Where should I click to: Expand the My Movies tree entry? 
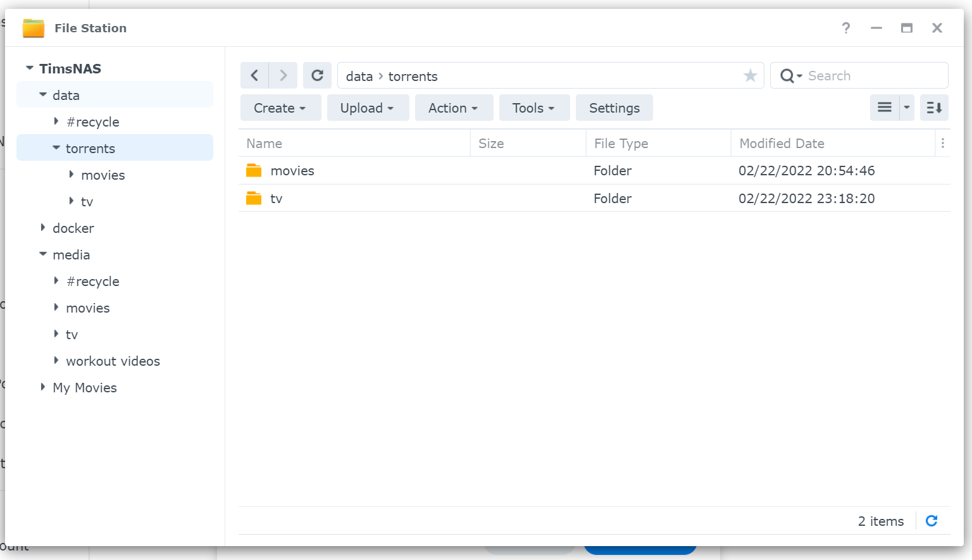pos(42,387)
